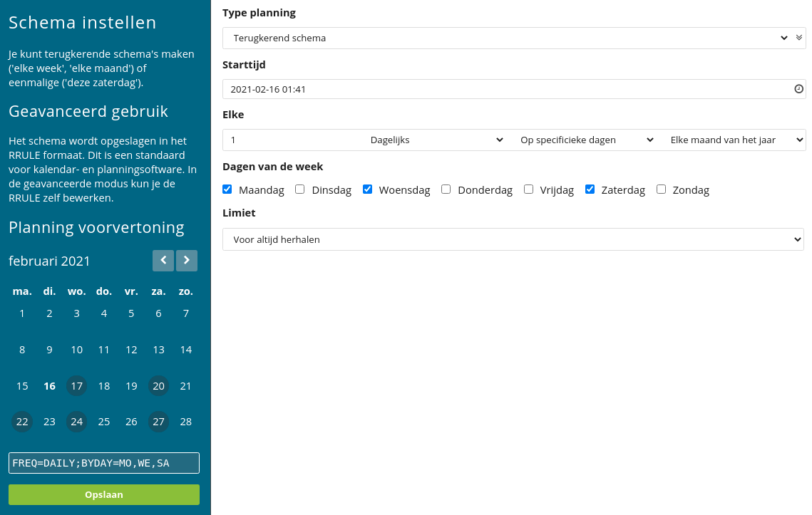Viewport: 812px width, 515px height.
Task: Click the Opslaan button
Action: click(104, 495)
